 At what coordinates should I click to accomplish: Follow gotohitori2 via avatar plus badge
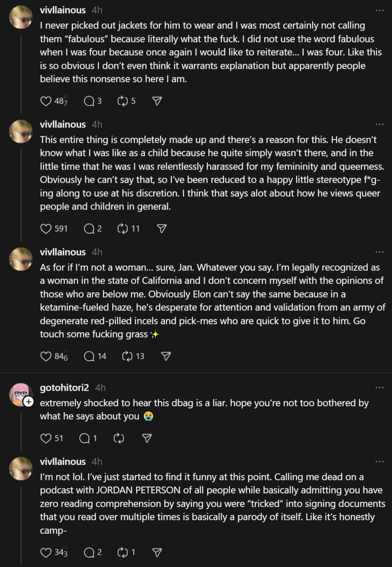(28, 402)
